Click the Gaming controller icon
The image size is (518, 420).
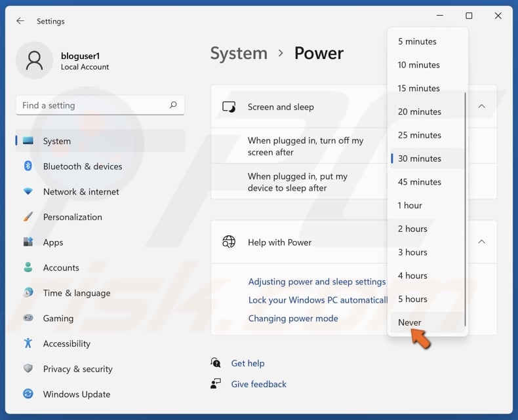[28, 318]
